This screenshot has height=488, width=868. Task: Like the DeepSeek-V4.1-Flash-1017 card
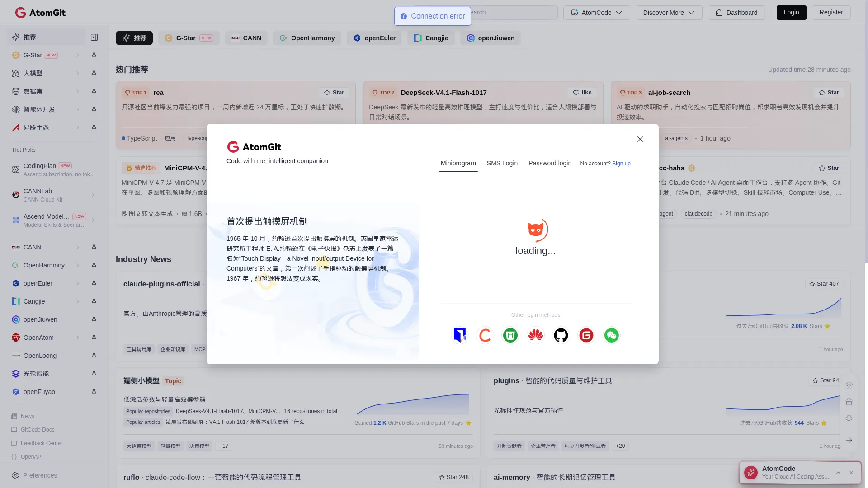pos(582,93)
